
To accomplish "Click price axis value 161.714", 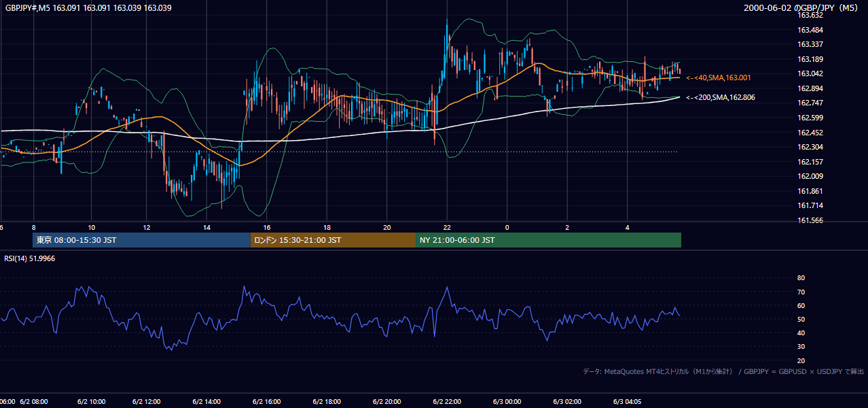I will tap(810, 205).
